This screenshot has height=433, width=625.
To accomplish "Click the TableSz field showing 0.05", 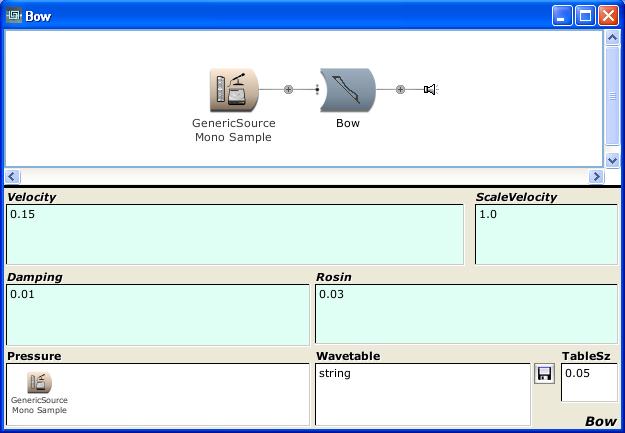I will click(589, 382).
